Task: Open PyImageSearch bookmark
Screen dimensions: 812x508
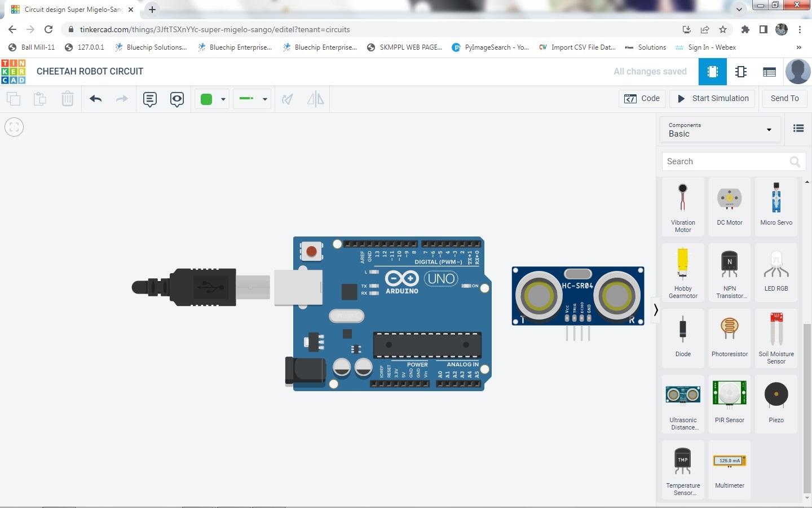Action: coord(491,47)
